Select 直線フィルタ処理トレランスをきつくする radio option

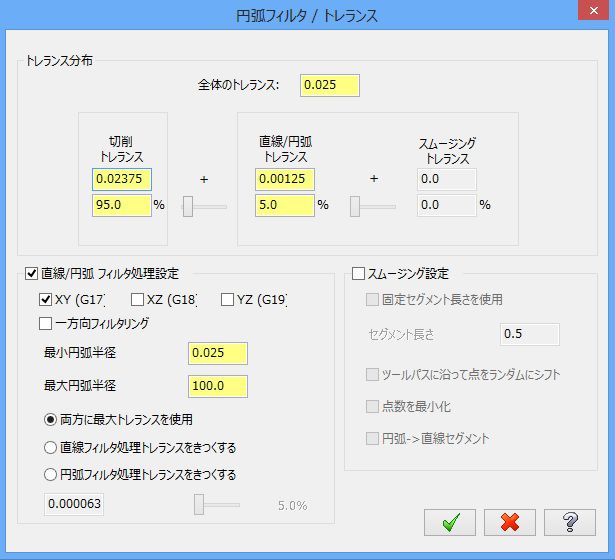click(x=50, y=447)
